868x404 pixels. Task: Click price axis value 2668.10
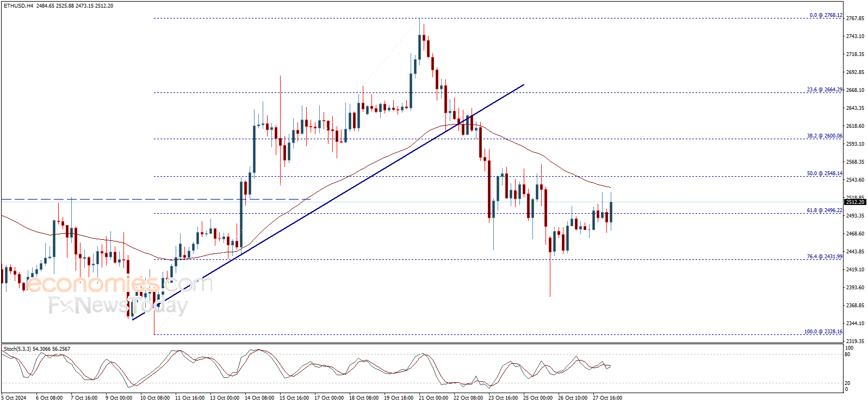855,90
